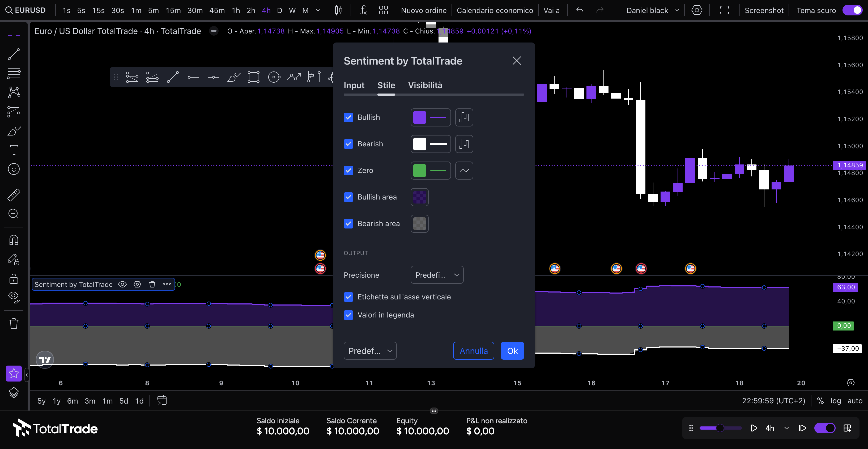
Task: Select circle tool in floating toolbar
Action: [x=274, y=77]
